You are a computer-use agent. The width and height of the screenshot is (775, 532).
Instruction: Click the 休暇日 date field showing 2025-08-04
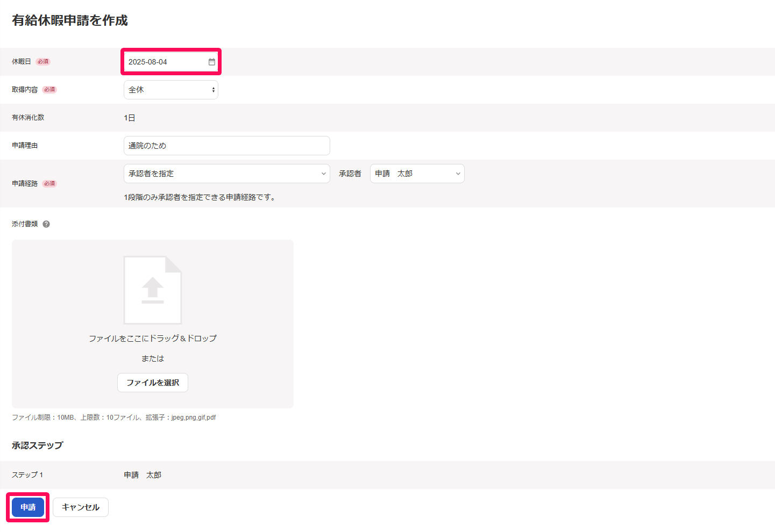pyautogui.click(x=171, y=62)
